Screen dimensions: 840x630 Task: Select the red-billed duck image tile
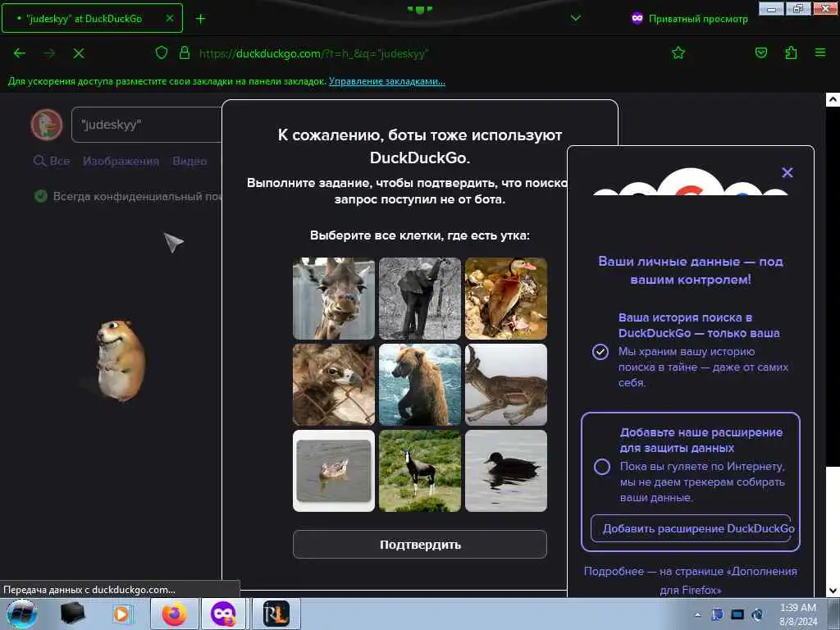(505, 299)
